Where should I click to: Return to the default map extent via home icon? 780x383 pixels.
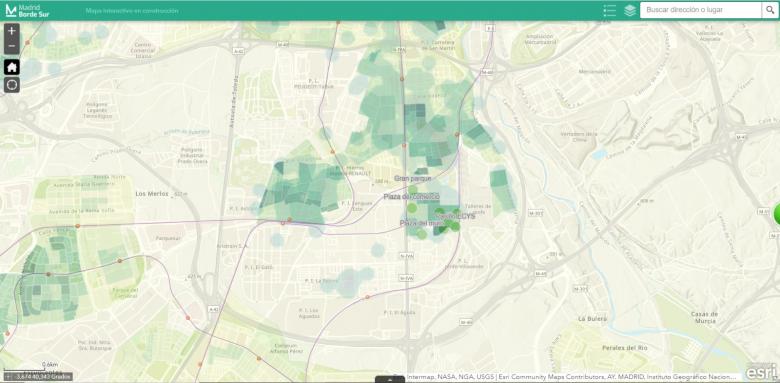pos(12,67)
